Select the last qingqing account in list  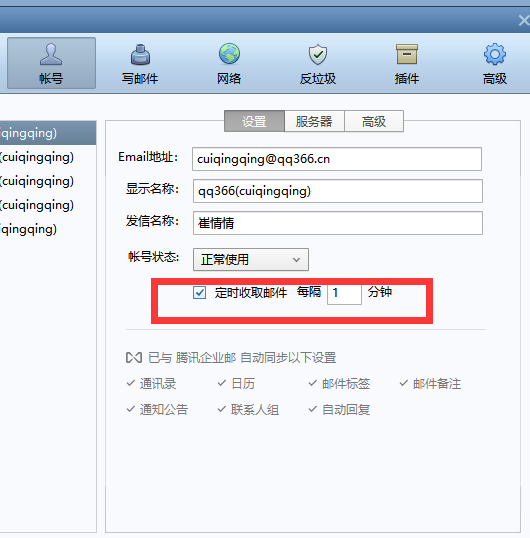tap(48, 229)
